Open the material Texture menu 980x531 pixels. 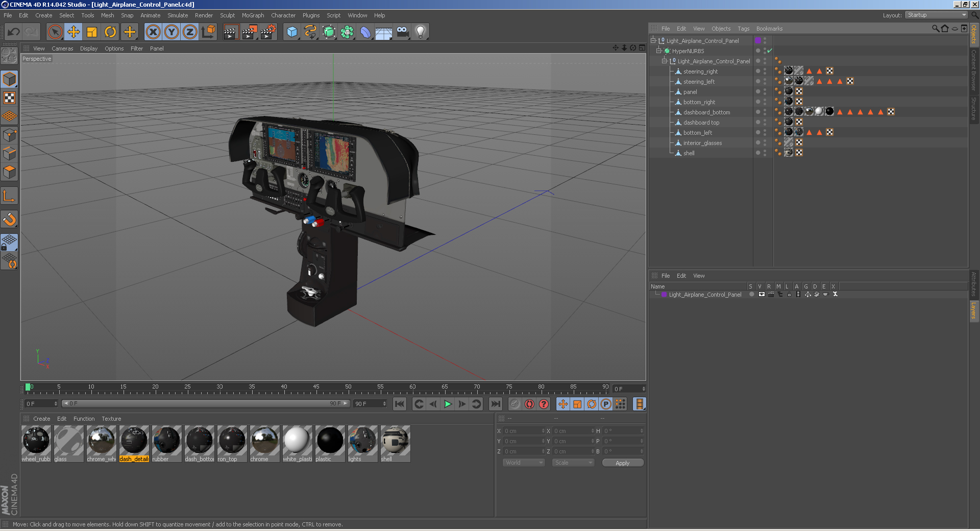(111, 419)
